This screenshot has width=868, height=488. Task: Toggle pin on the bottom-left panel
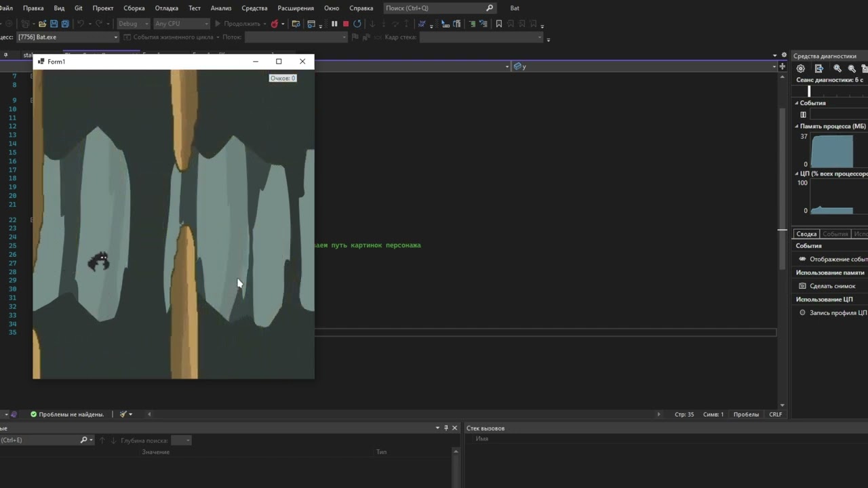click(x=446, y=428)
